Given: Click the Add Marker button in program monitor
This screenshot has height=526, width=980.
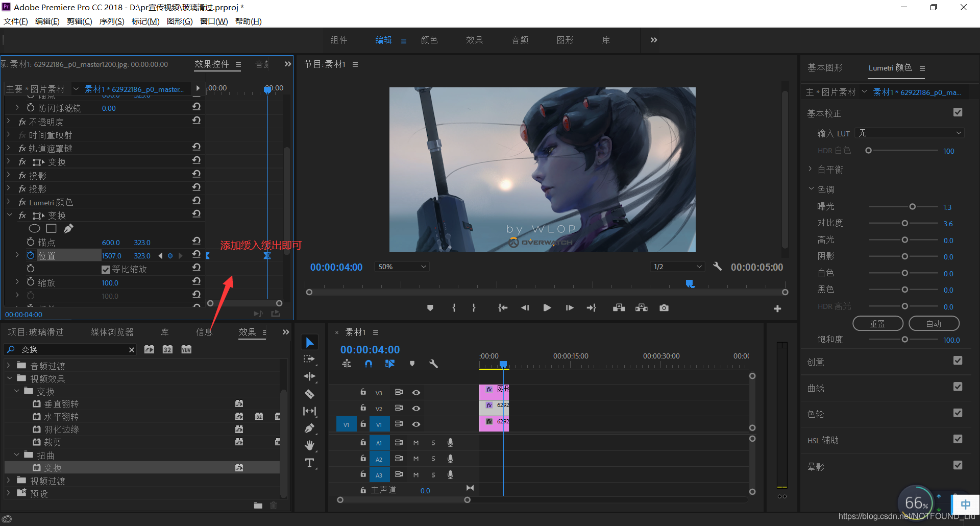Looking at the screenshot, I should [430, 308].
